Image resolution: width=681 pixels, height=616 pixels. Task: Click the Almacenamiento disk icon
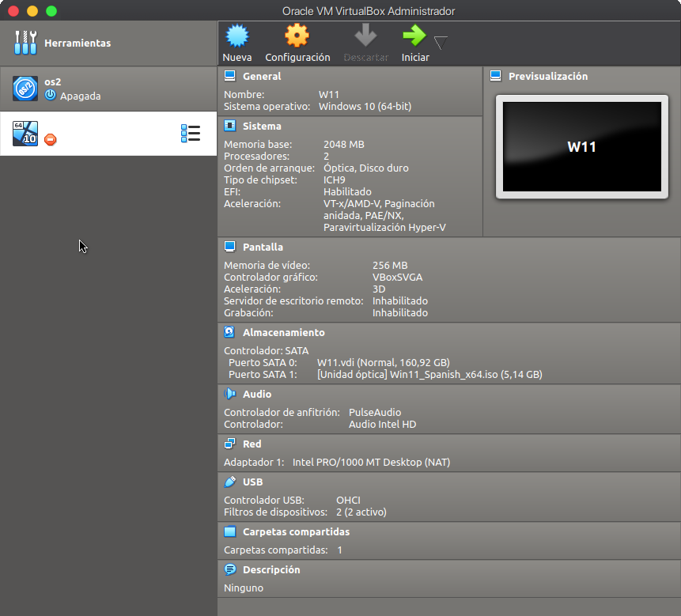[x=229, y=332]
